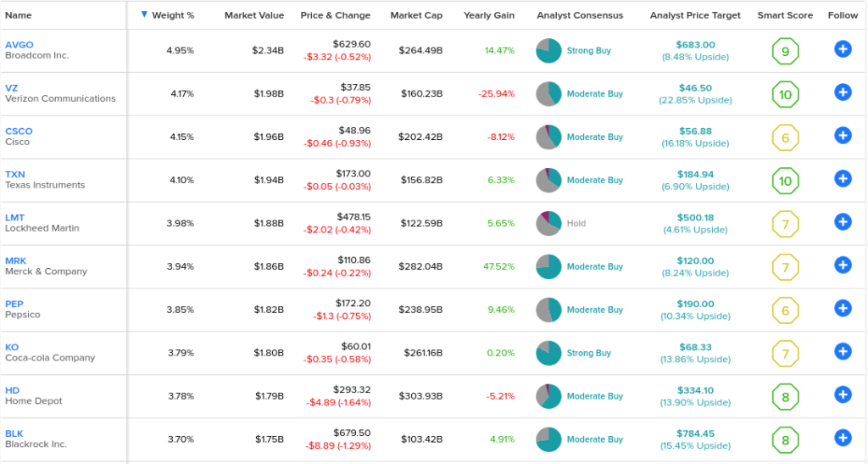
Task: Follow Lockheed Martin using the plus button
Action: pyautogui.click(x=843, y=222)
